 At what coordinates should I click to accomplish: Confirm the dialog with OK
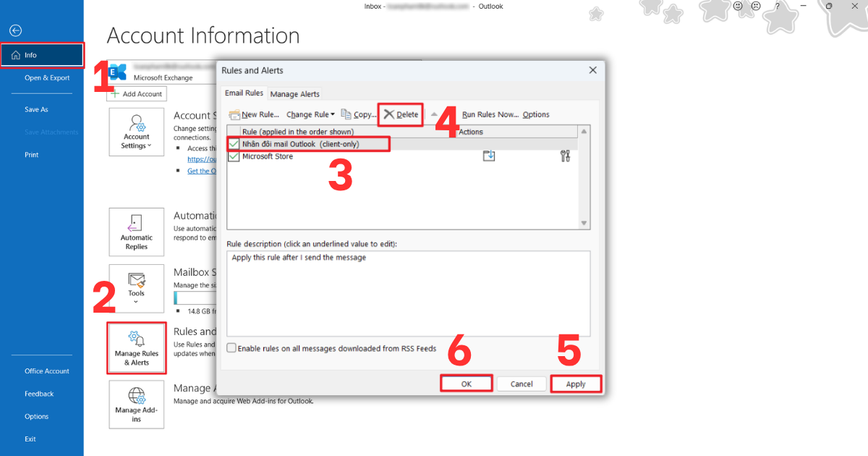[x=467, y=384]
